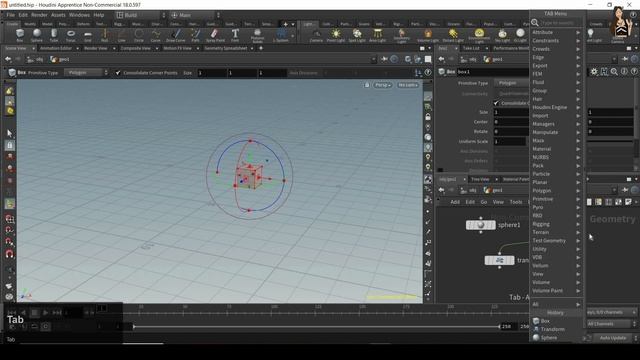Select VDB in the TAB Menu
Viewport: 640px width, 360px height.
click(556, 257)
